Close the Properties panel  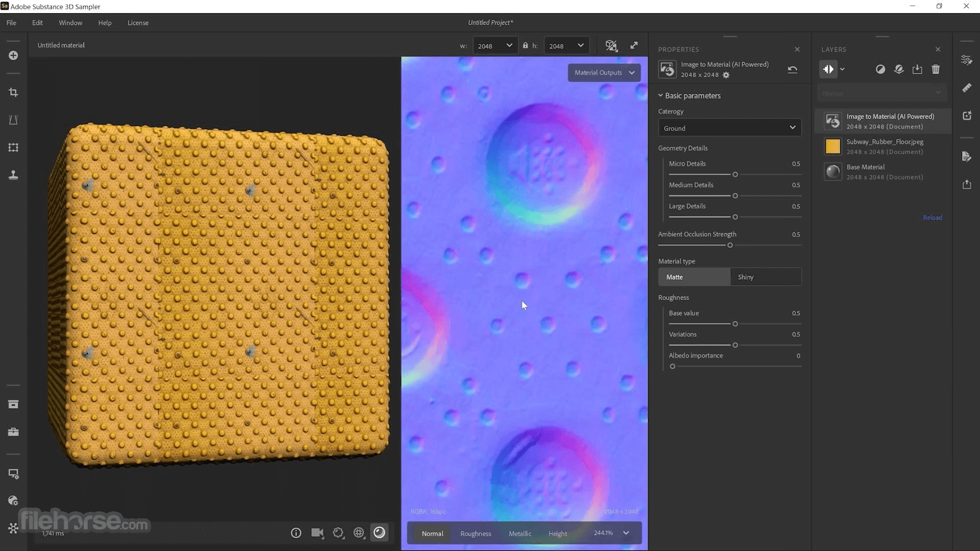coord(797,50)
